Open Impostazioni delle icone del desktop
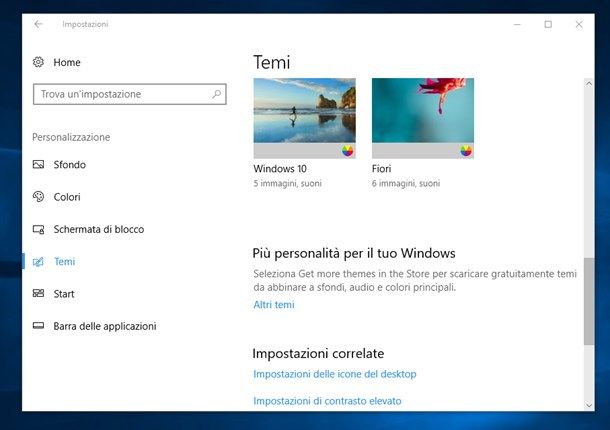Viewport: 610px width, 430px height. 335,374
